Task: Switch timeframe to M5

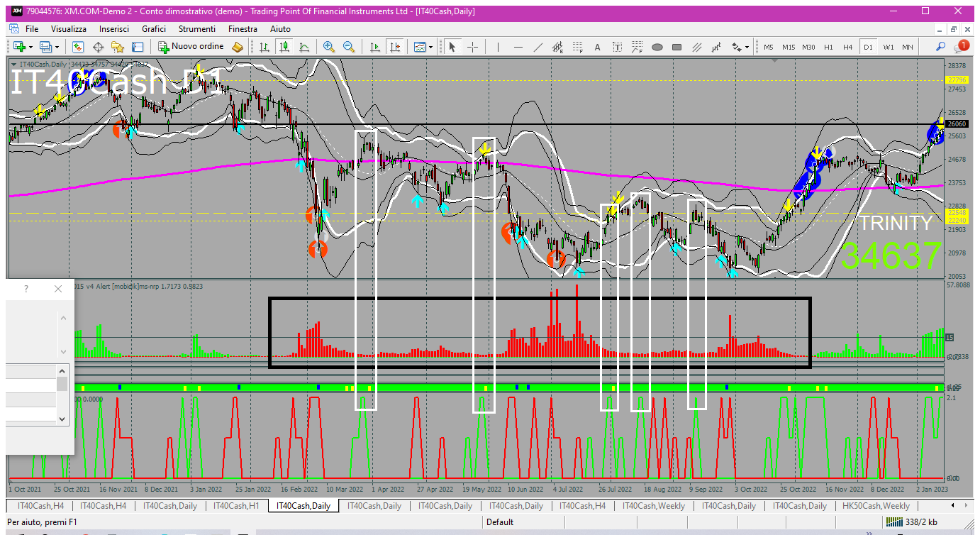Action: point(769,47)
